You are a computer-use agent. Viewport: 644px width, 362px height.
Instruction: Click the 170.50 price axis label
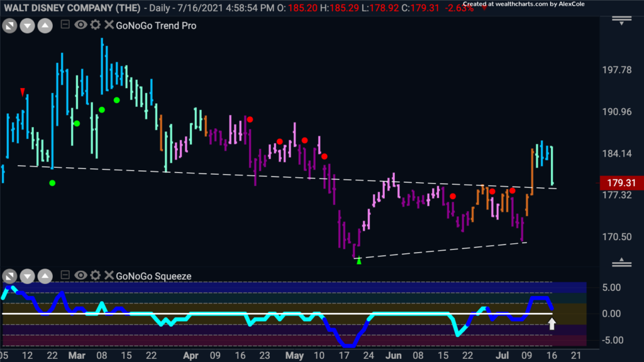click(x=617, y=237)
